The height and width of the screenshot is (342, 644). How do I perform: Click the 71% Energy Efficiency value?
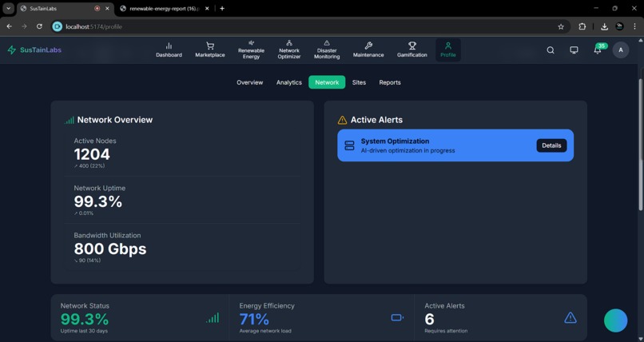click(254, 319)
